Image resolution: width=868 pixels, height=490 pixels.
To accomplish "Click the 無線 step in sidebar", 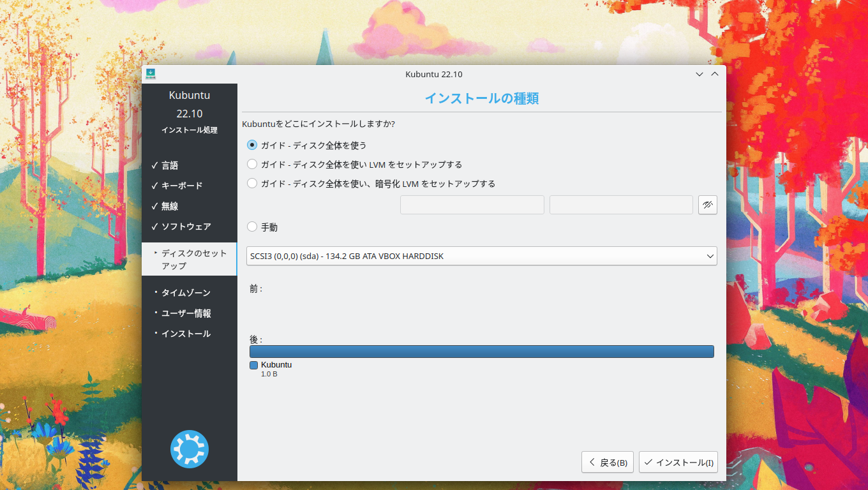I will coord(170,206).
